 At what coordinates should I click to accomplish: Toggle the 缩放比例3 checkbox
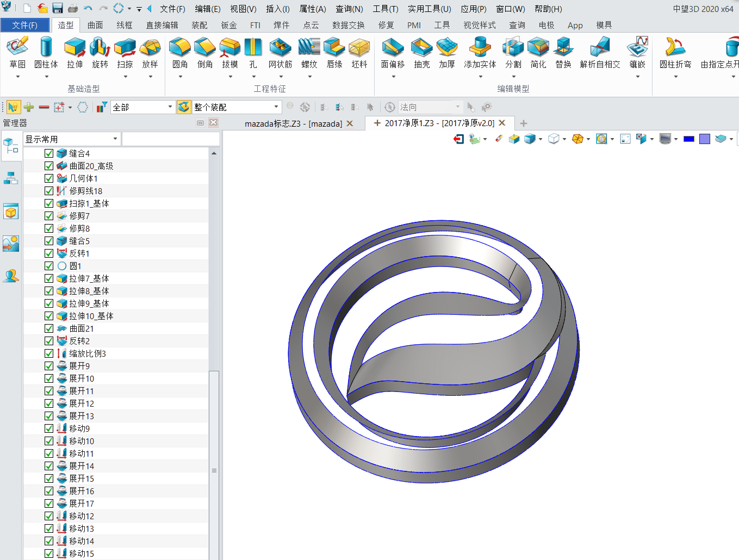tap(49, 353)
